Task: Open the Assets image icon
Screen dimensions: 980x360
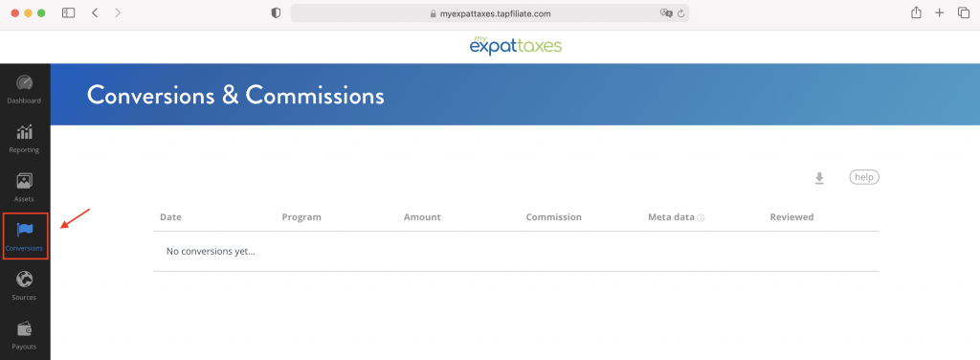Action: (24, 181)
